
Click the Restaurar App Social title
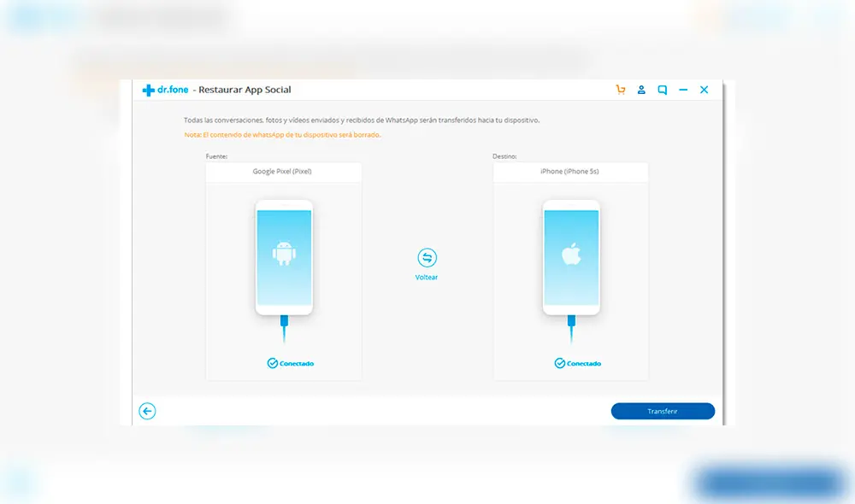pos(246,90)
